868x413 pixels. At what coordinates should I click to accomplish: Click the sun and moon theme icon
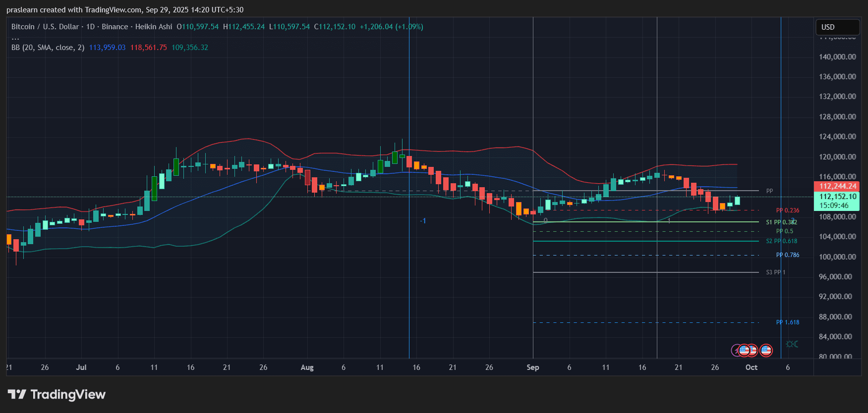pyautogui.click(x=792, y=344)
